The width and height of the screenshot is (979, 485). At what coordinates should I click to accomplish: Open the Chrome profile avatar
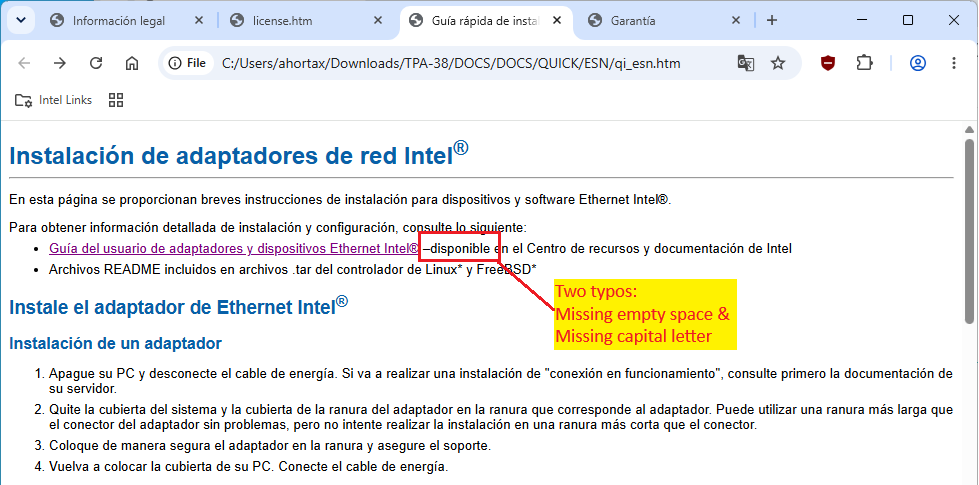pyautogui.click(x=917, y=63)
